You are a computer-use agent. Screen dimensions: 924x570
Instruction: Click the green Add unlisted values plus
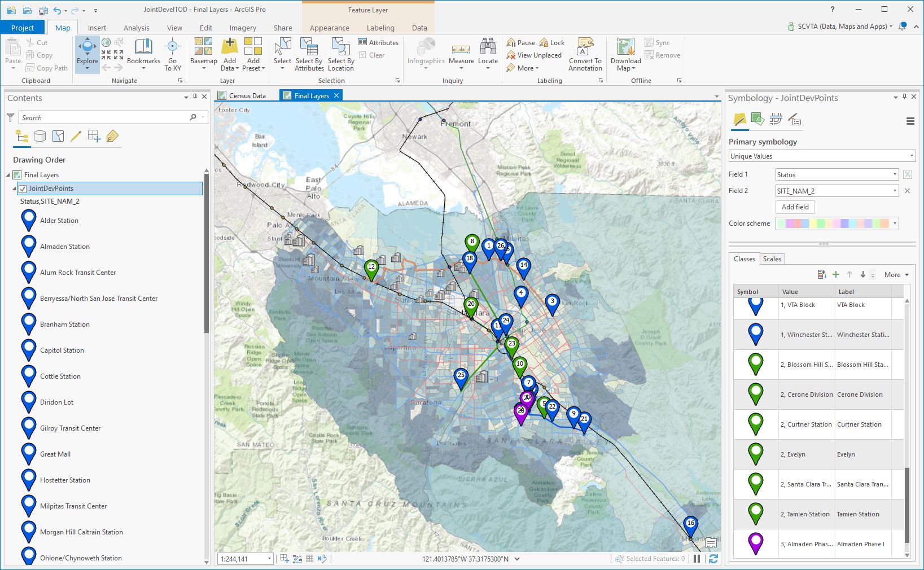pyautogui.click(x=836, y=275)
